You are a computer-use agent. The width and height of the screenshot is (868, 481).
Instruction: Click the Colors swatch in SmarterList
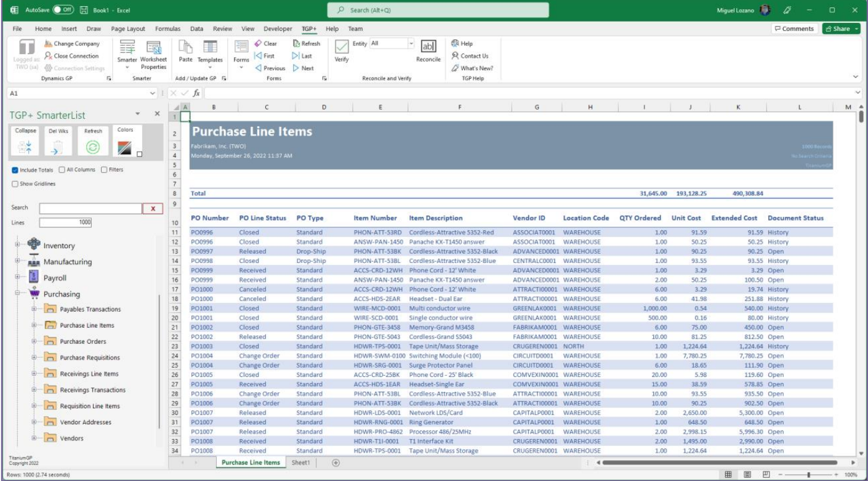click(125, 147)
